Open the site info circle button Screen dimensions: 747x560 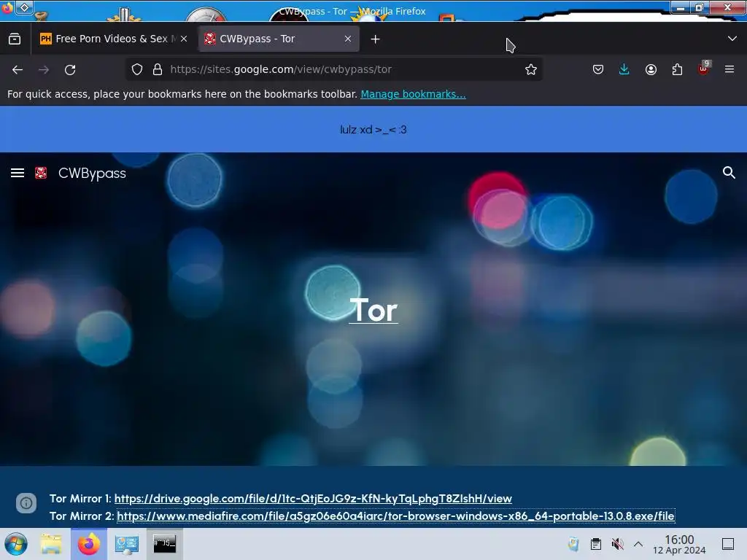pos(26,503)
